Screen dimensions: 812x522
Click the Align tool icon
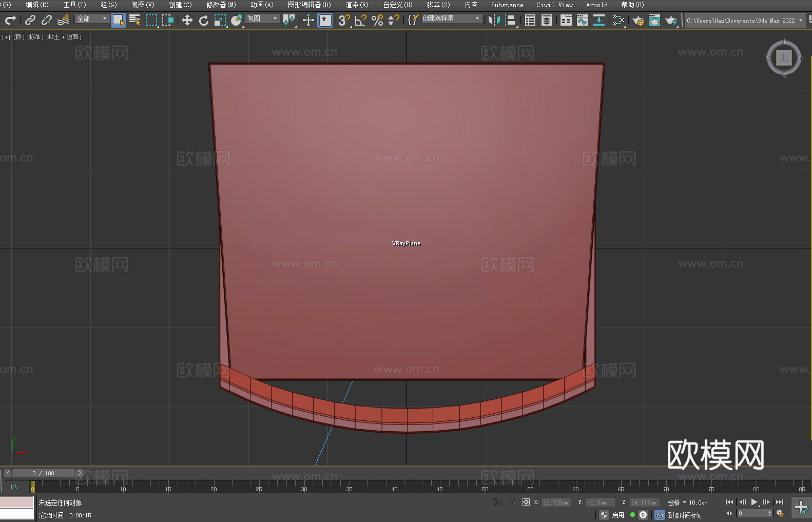511,20
